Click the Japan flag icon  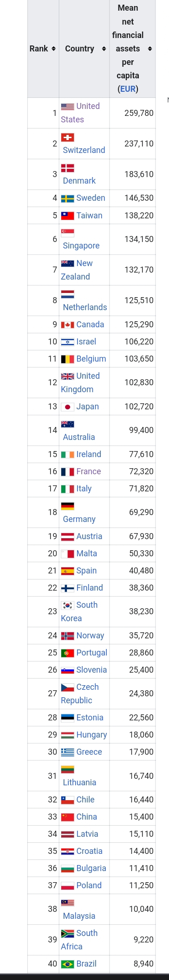click(68, 407)
